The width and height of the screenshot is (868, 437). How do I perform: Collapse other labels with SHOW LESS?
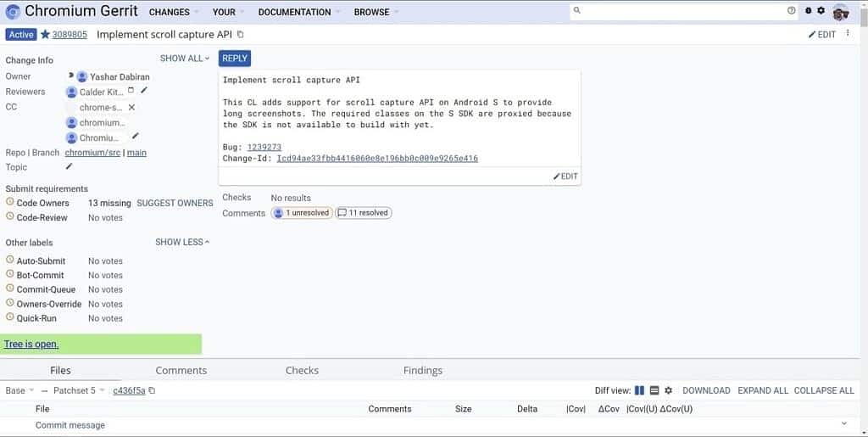tap(183, 242)
